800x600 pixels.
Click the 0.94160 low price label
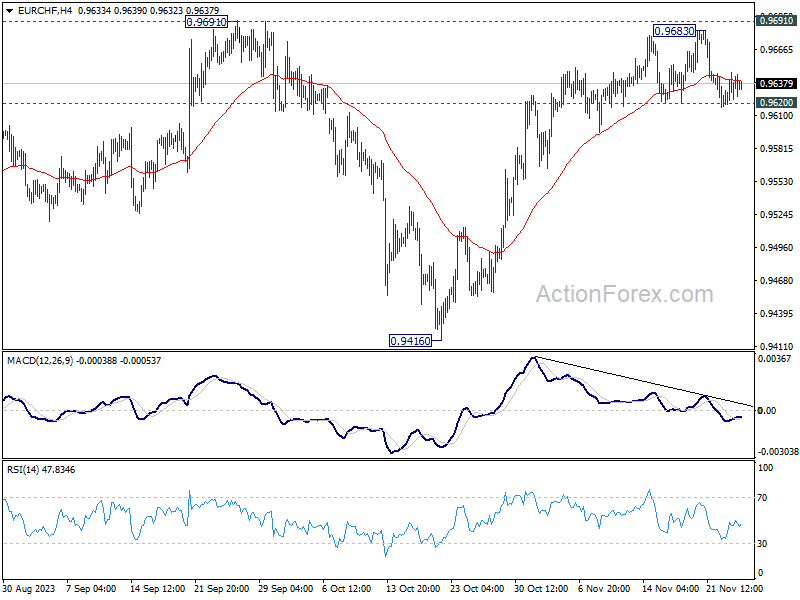tap(410, 340)
